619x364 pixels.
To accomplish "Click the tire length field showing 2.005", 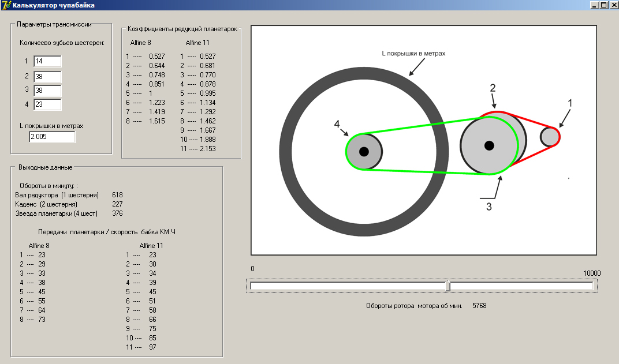I will 52,137.
